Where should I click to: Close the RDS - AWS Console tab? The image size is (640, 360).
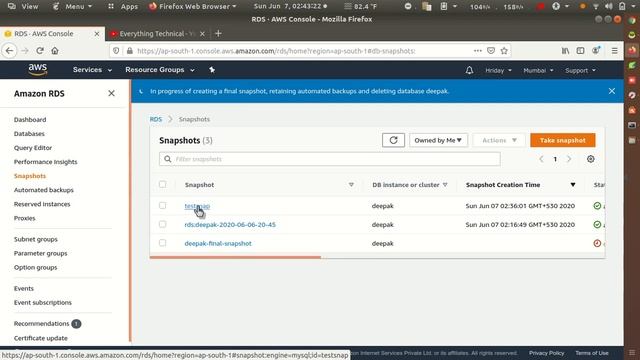(x=97, y=34)
